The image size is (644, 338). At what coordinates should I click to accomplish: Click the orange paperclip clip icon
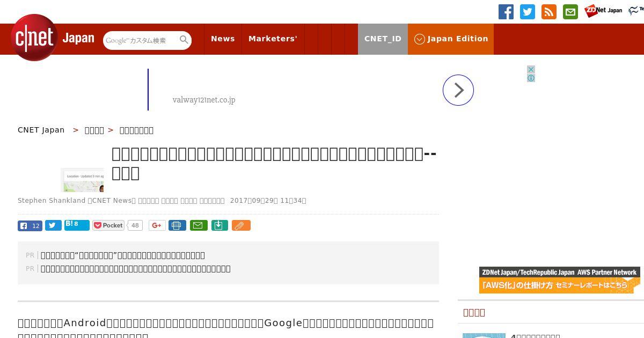[241, 225]
